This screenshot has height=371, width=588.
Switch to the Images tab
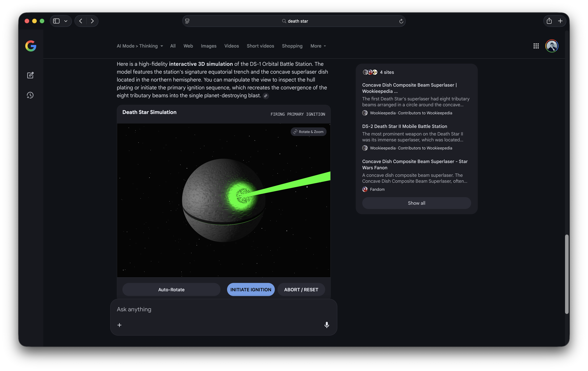click(209, 46)
